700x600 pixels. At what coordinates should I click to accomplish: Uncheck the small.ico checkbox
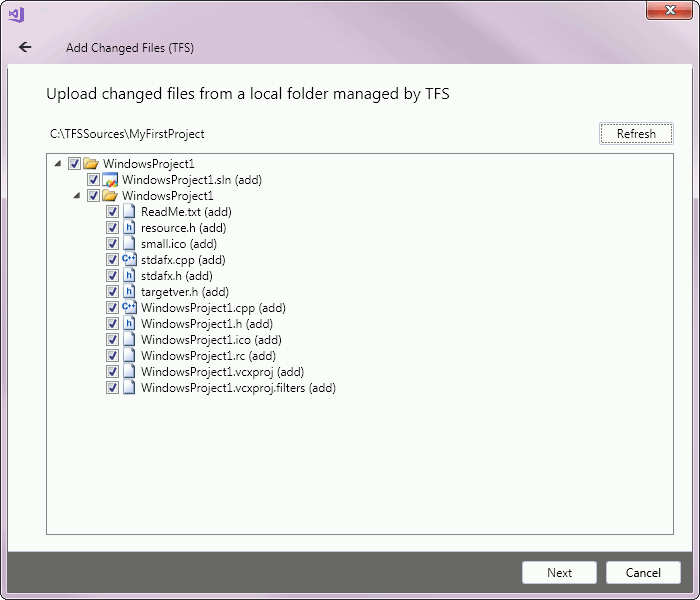tap(112, 244)
